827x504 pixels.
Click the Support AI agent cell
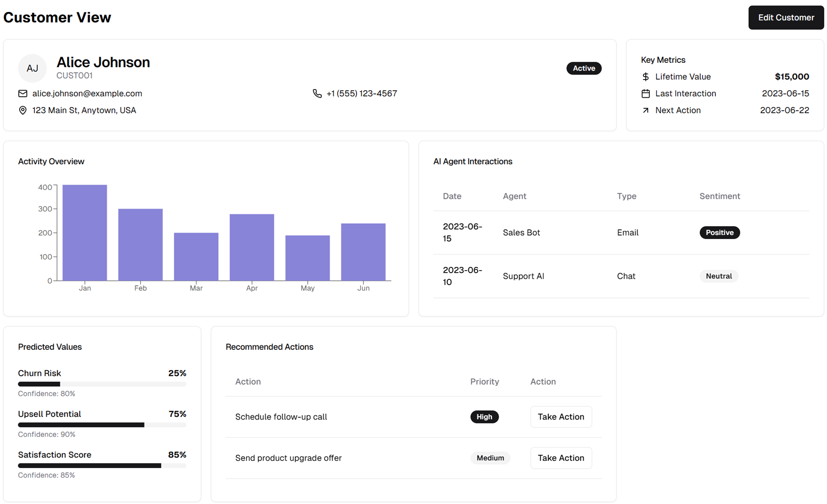tap(523, 276)
